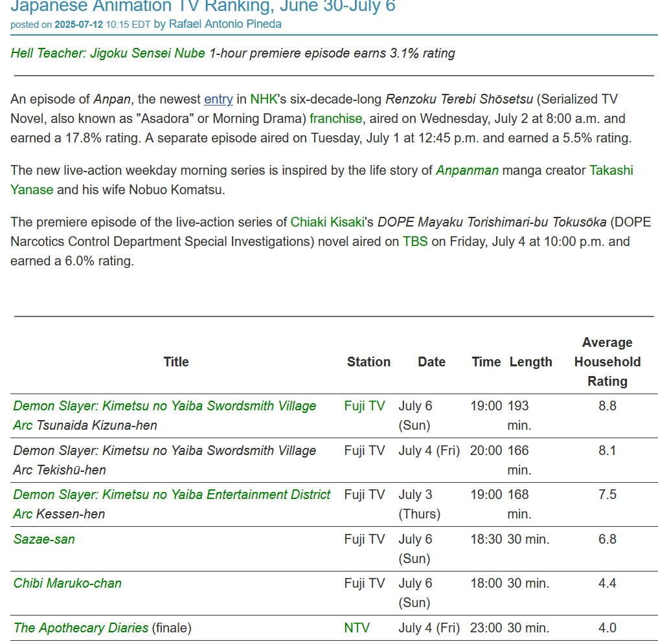The image size is (658, 644).
Task: Open the NTV station link
Action: click(x=357, y=628)
